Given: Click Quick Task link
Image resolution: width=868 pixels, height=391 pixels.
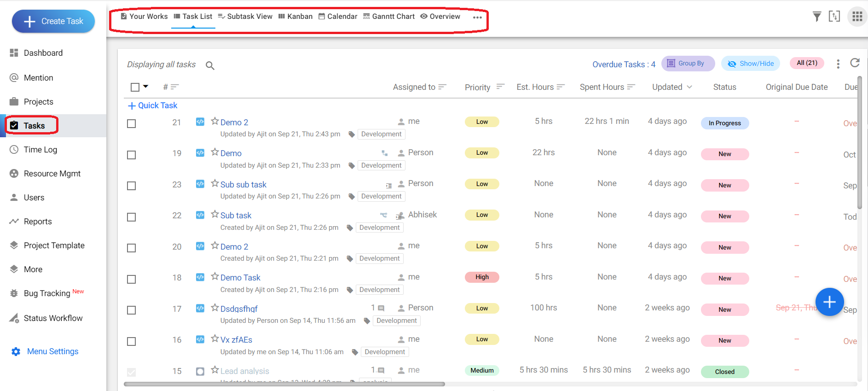Looking at the screenshot, I should tap(153, 105).
